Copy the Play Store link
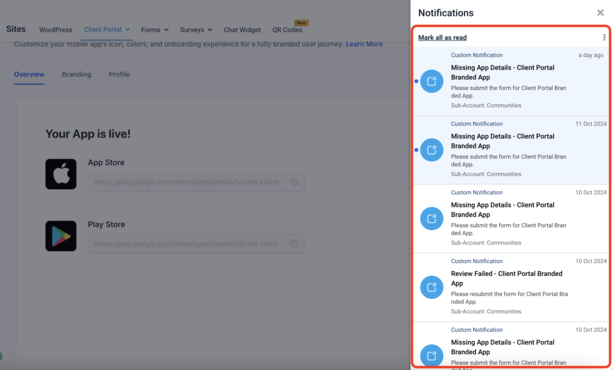This screenshot has height=370, width=613. tap(294, 244)
